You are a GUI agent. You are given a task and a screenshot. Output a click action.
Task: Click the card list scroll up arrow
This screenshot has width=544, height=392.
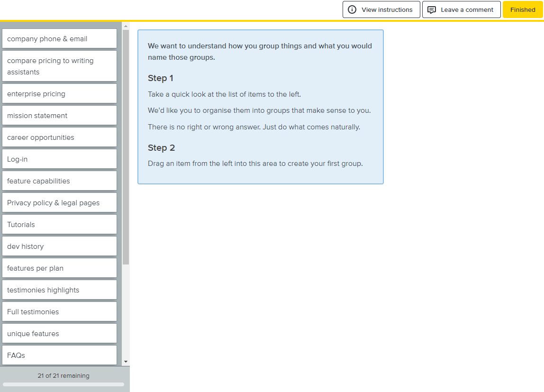click(x=126, y=26)
